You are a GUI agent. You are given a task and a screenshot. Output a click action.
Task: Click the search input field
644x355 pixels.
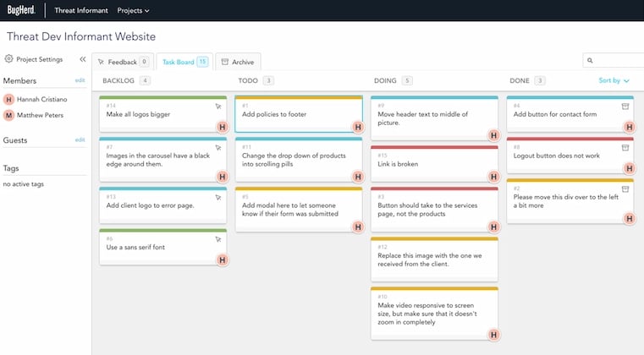(617, 61)
